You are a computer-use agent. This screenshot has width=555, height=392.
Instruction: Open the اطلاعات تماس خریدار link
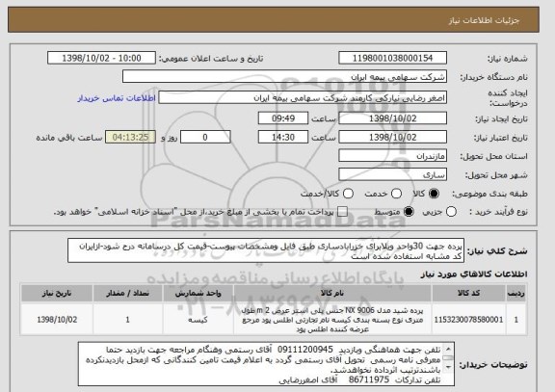[x=117, y=98]
